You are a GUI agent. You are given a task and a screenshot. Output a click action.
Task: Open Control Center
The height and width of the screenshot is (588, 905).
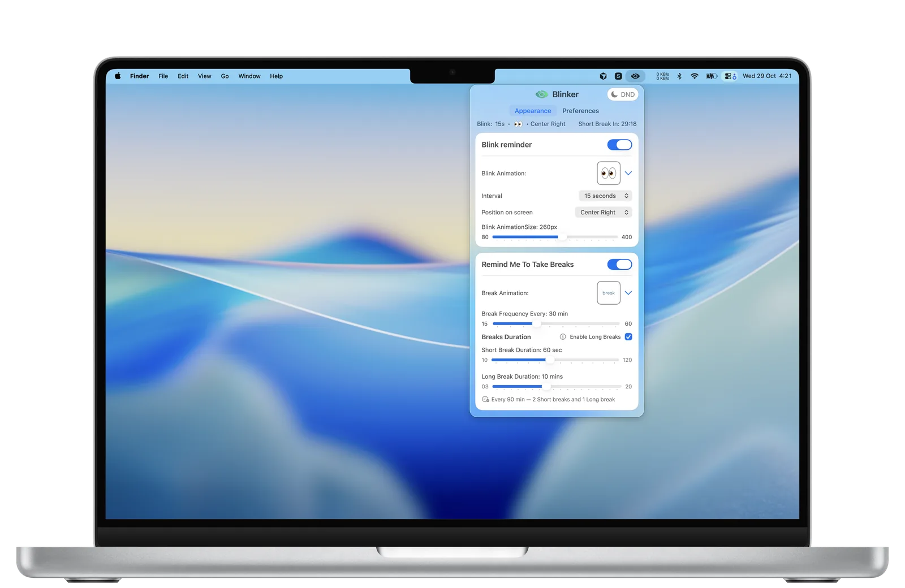pos(730,76)
